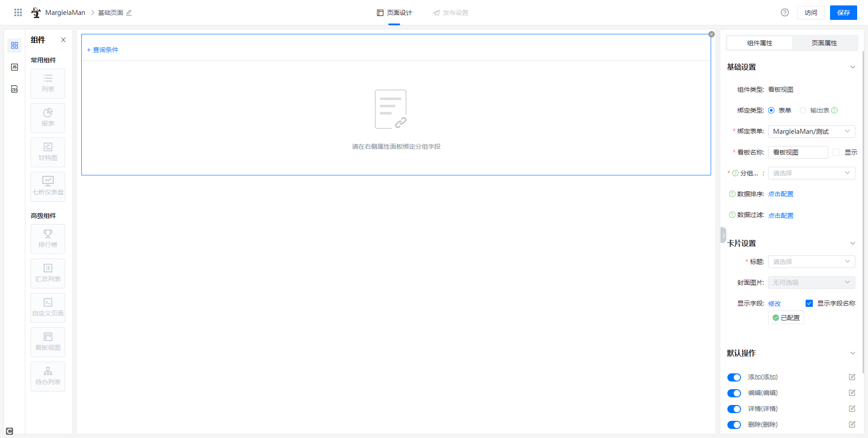Select the 甘特图 component

pos(48,152)
